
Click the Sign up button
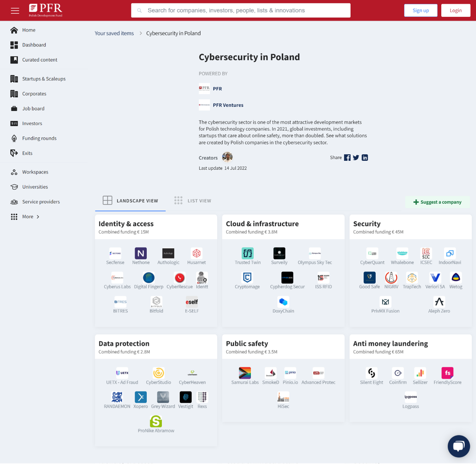[x=420, y=11]
